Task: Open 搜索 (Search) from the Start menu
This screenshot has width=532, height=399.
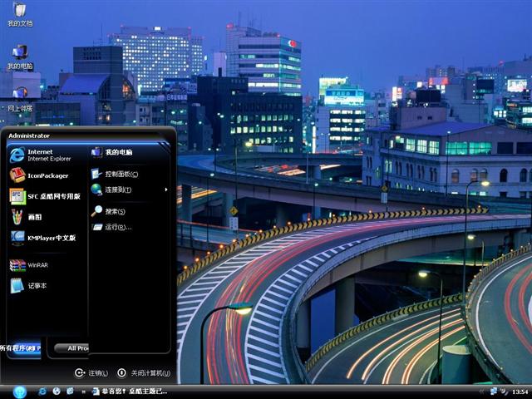Action: [115, 211]
